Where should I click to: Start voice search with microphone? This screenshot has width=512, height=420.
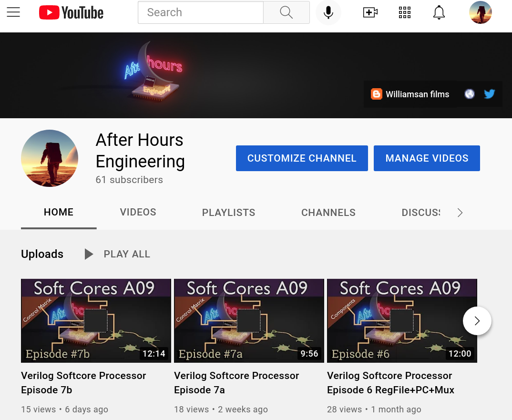pyautogui.click(x=328, y=12)
